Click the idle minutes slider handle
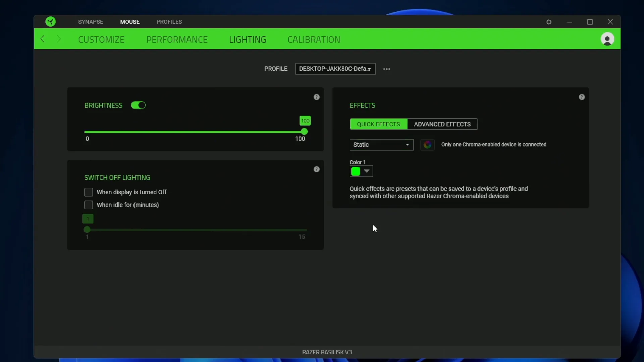This screenshot has width=644, height=362. coord(87,230)
